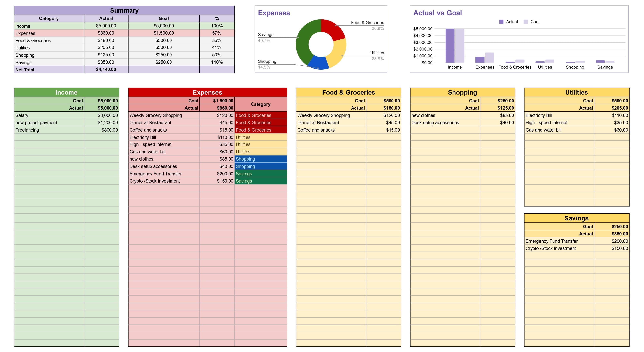Select the Income Actual bar in the chart
644x352 pixels.
click(450, 46)
